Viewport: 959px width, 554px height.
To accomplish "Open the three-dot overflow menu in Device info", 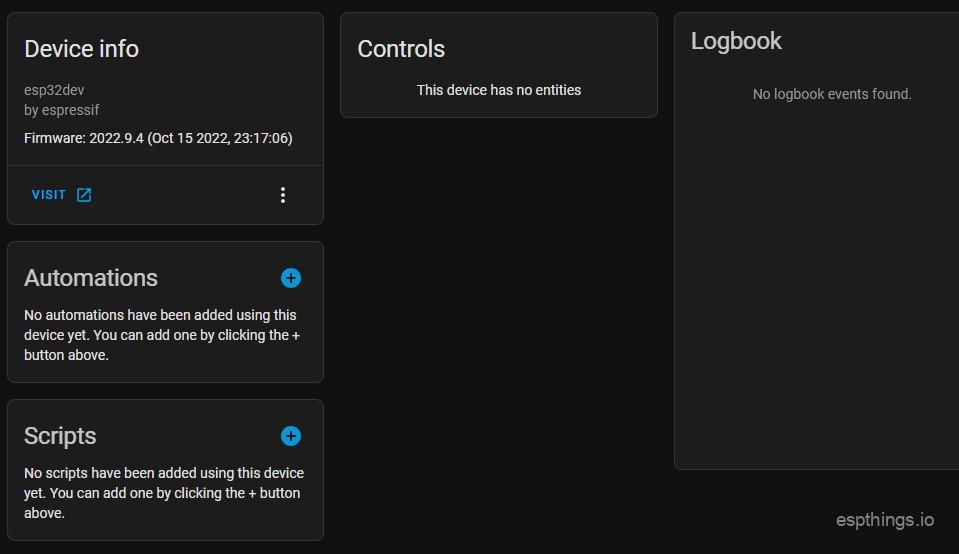I will pos(283,195).
